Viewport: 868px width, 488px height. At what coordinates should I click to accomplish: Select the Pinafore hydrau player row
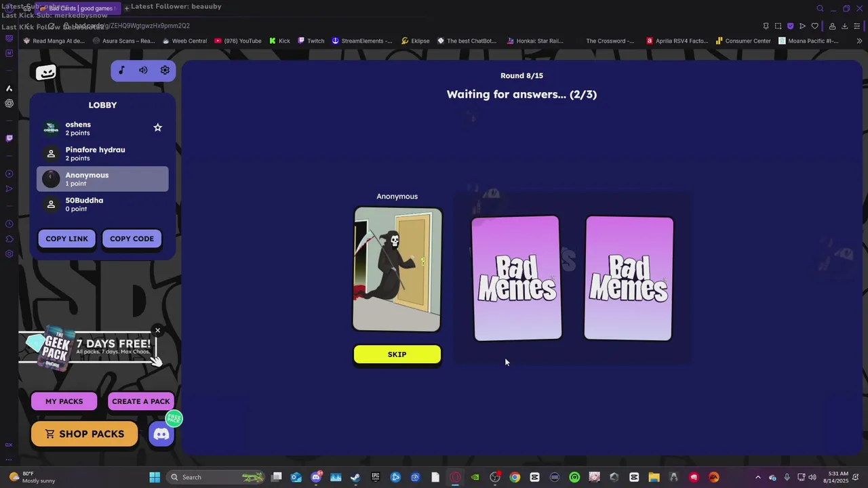[x=102, y=154]
